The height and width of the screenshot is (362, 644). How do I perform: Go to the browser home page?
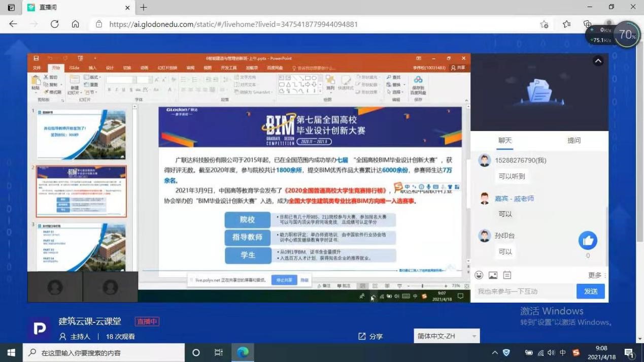[x=75, y=24]
